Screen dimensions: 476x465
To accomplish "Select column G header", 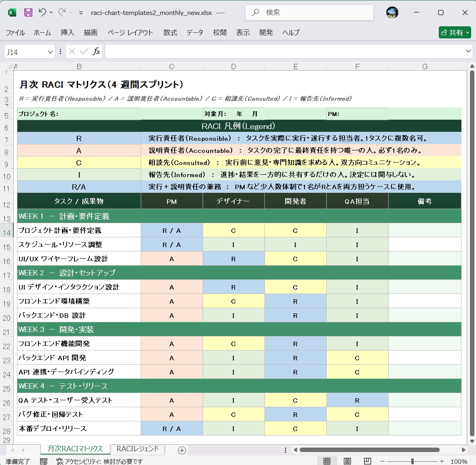I will 425,66.
